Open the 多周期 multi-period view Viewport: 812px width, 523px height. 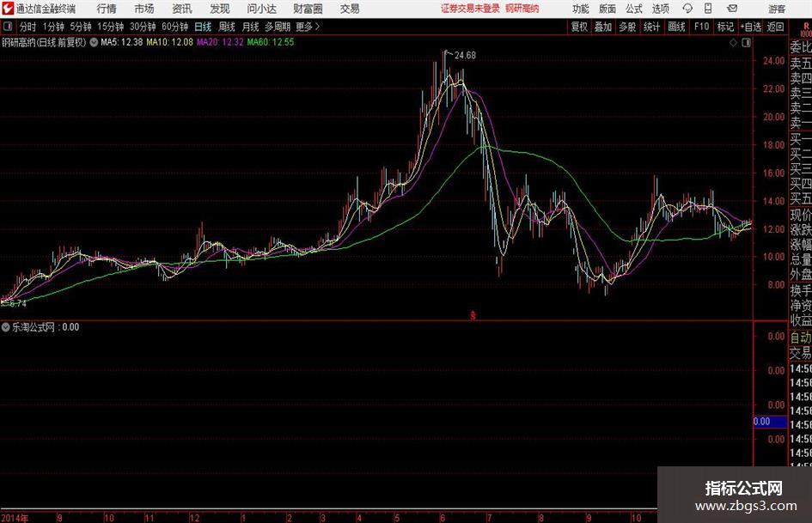[x=278, y=27]
